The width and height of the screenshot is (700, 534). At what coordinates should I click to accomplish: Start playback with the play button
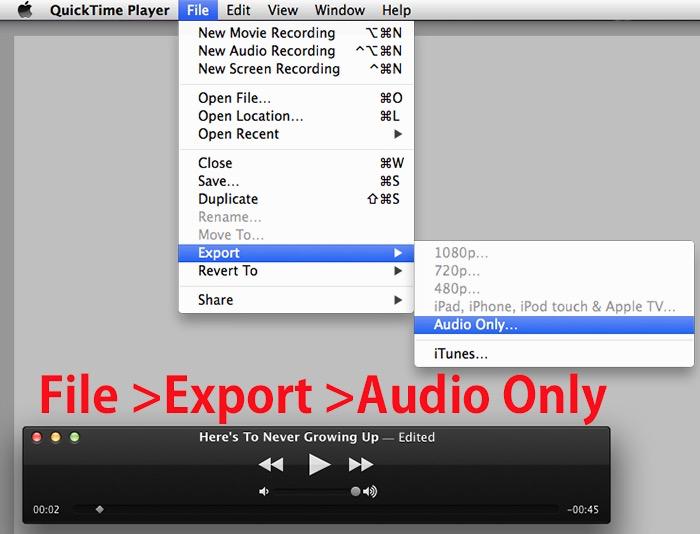coord(319,464)
